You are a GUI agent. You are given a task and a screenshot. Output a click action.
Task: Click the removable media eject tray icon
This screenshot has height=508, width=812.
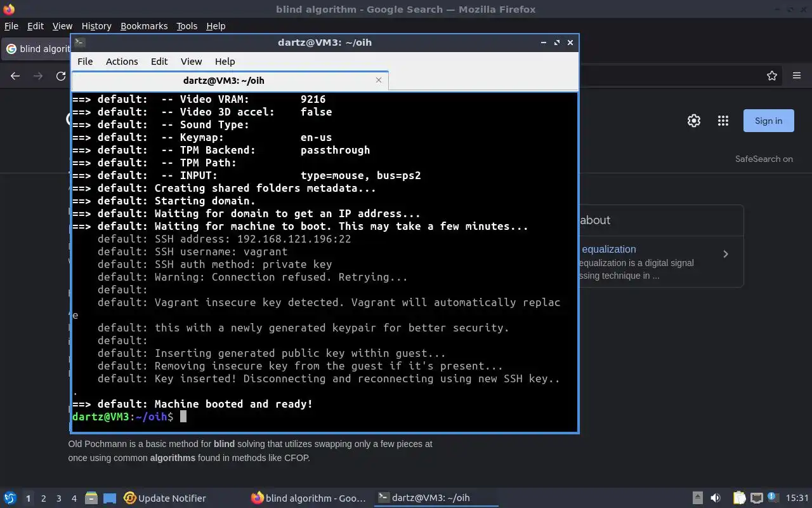click(697, 498)
